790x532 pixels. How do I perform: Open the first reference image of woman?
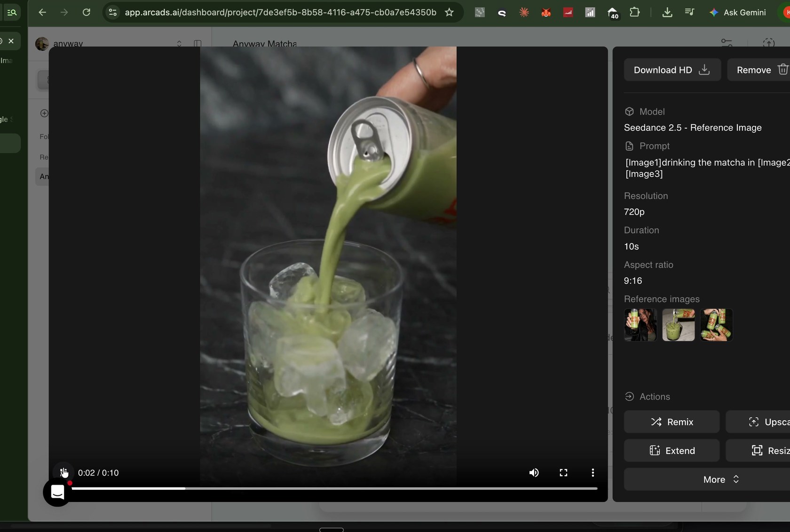coord(640,325)
